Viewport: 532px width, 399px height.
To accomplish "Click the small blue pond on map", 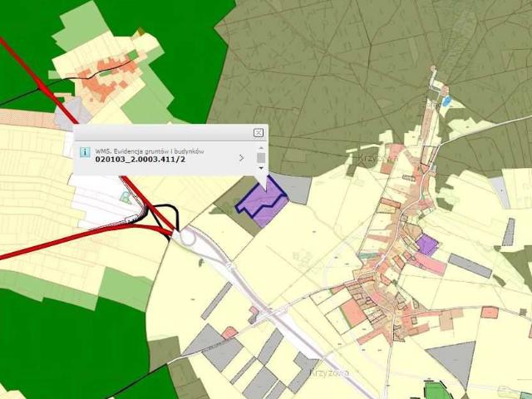I will [447, 101].
